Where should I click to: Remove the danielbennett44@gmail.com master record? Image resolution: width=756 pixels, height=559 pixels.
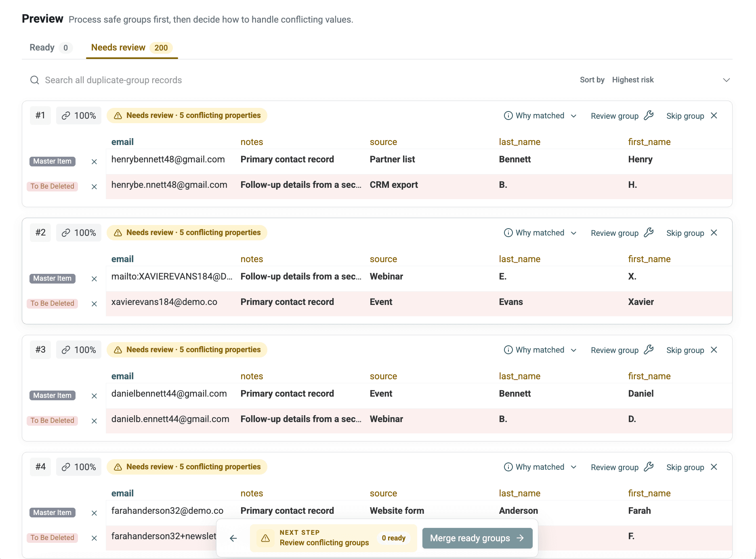(x=94, y=396)
